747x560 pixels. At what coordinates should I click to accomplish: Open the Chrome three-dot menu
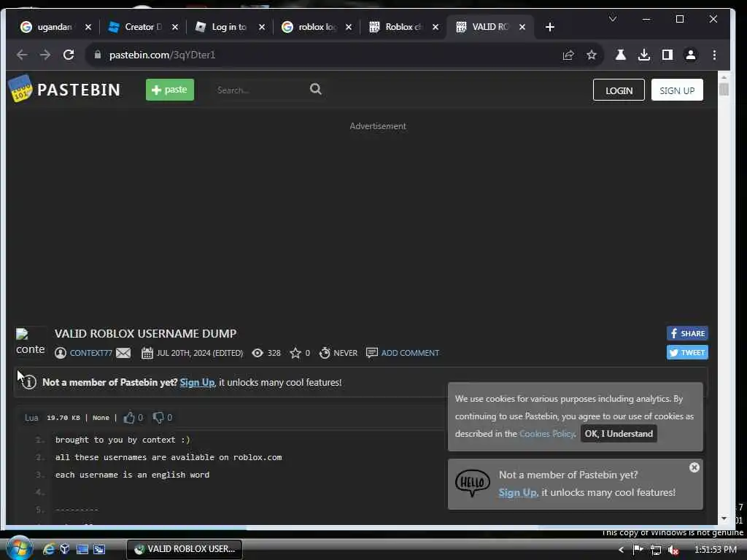click(714, 55)
